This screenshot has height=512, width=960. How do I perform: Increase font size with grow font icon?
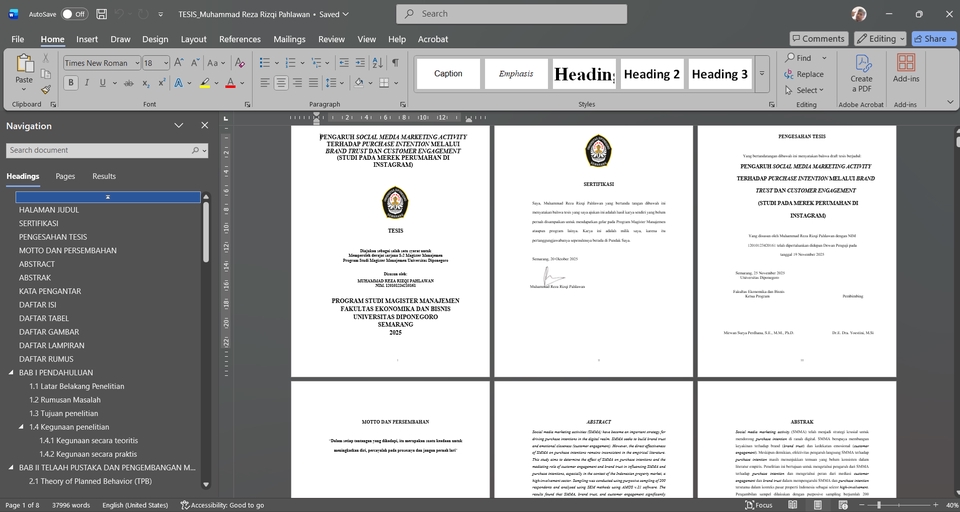[x=179, y=62]
